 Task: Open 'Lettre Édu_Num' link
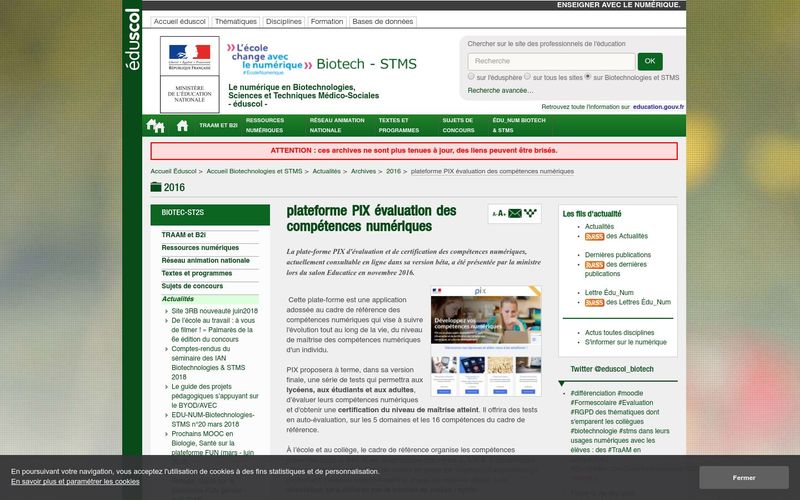pyautogui.click(x=609, y=292)
